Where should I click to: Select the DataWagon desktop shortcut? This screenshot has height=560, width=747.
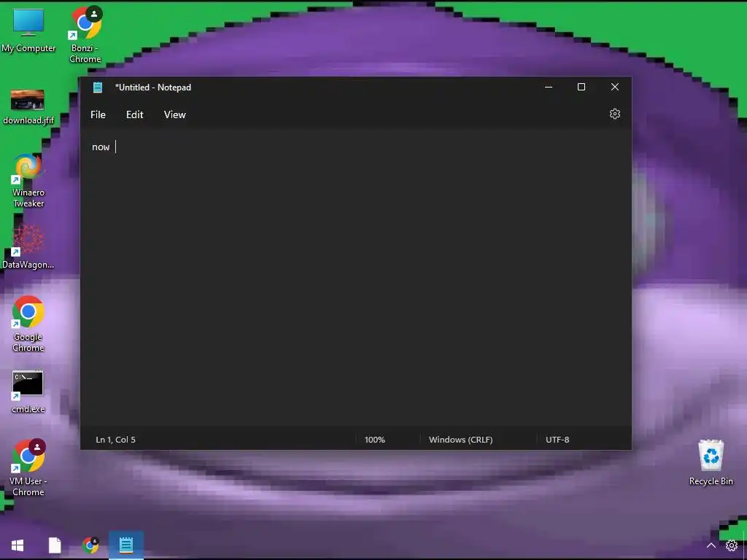point(28,248)
